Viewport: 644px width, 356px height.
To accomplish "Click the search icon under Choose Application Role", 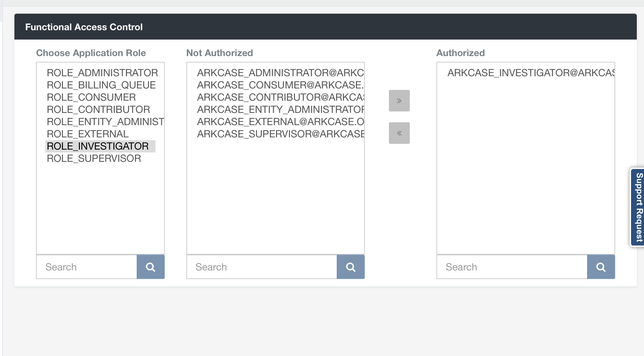I will pos(150,267).
